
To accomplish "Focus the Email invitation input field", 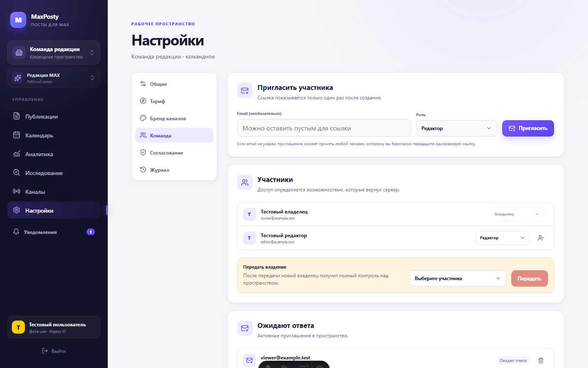I will pos(324,128).
